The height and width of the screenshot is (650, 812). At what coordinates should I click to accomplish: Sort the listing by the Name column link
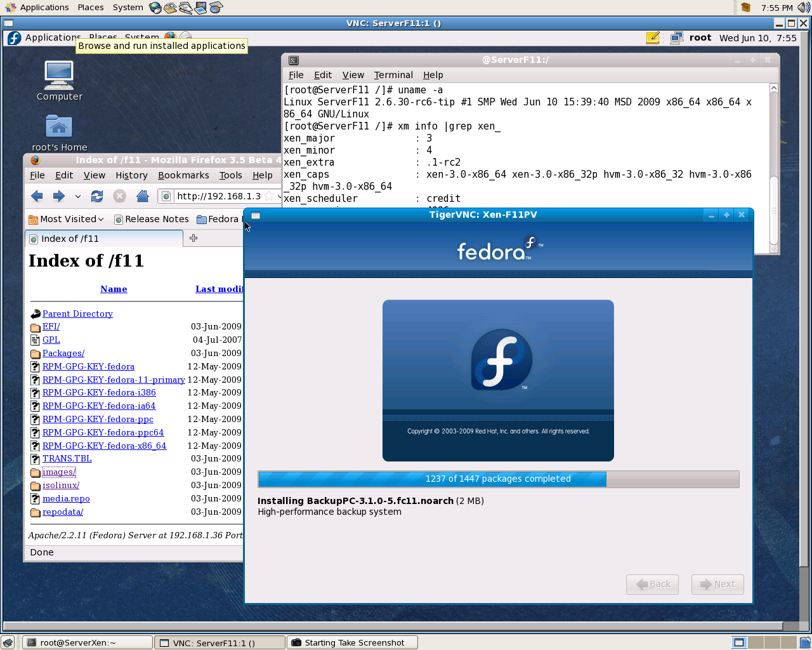(x=114, y=289)
